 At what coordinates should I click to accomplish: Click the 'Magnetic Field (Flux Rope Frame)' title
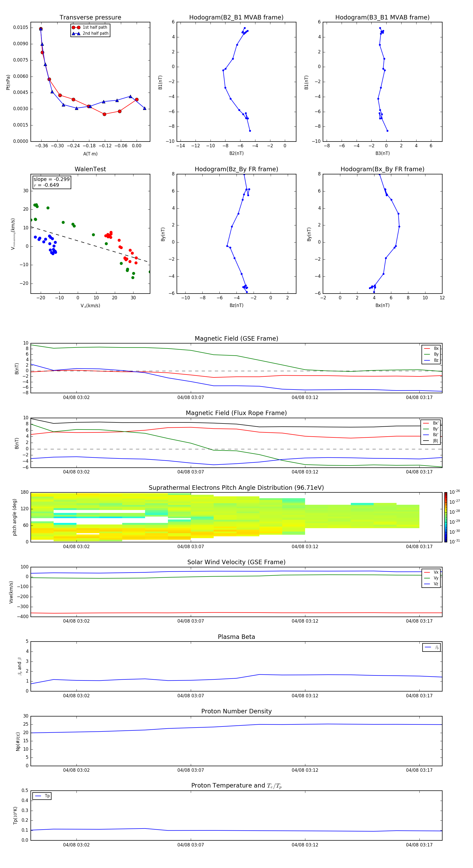click(236, 413)
